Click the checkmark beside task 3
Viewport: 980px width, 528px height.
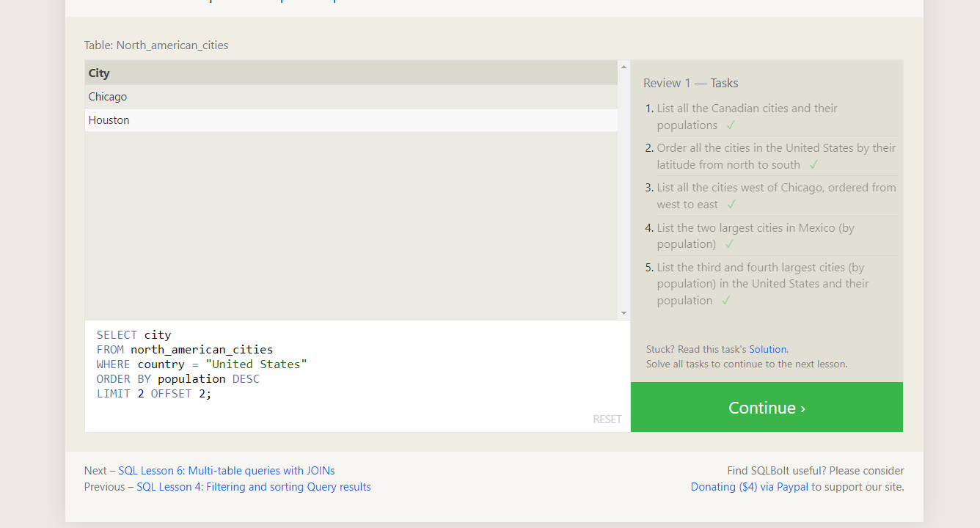731,205
